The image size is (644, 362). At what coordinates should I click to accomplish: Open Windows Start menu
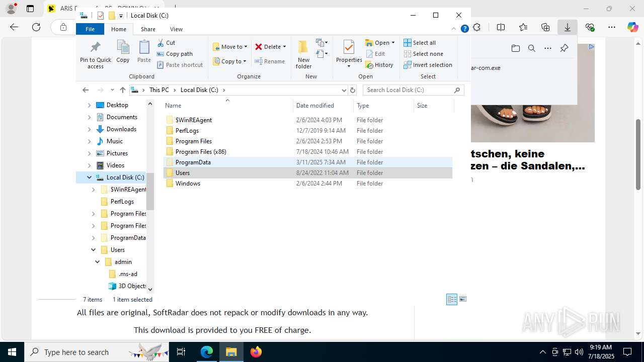(x=12, y=352)
